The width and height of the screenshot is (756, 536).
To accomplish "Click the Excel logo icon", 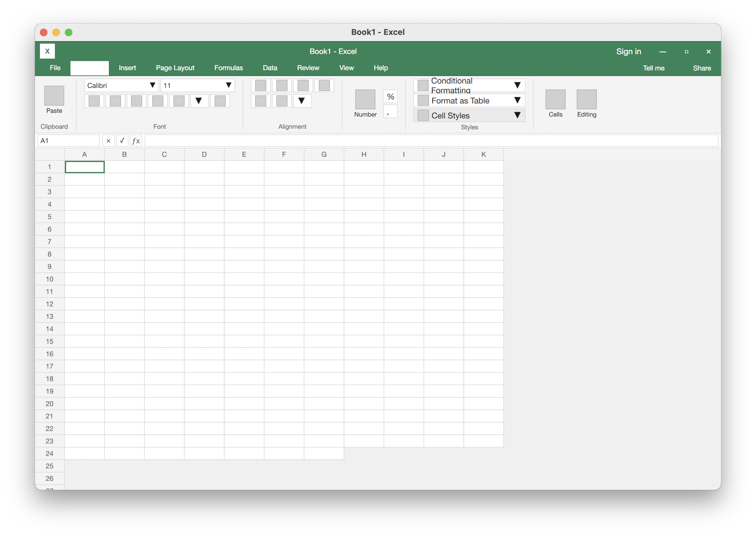I will pos(47,51).
